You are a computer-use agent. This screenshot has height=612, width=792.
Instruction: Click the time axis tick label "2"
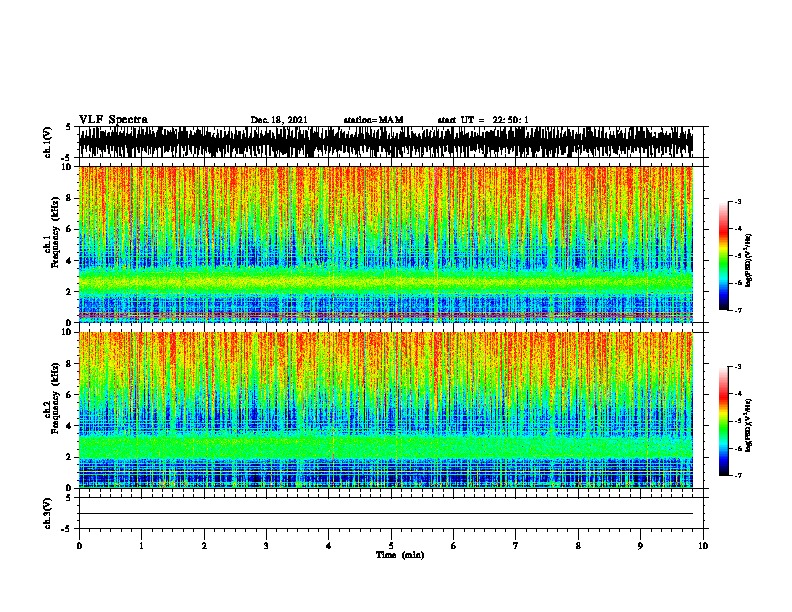click(x=204, y=546)
